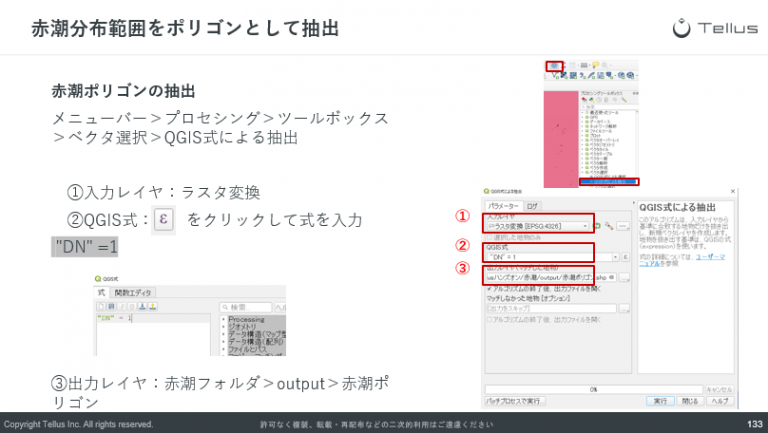Image resolution: width=768 pixels, height=433 pixels.
Task: Click the QGIS logo in expression dialog title
Action: coord(98,279)
